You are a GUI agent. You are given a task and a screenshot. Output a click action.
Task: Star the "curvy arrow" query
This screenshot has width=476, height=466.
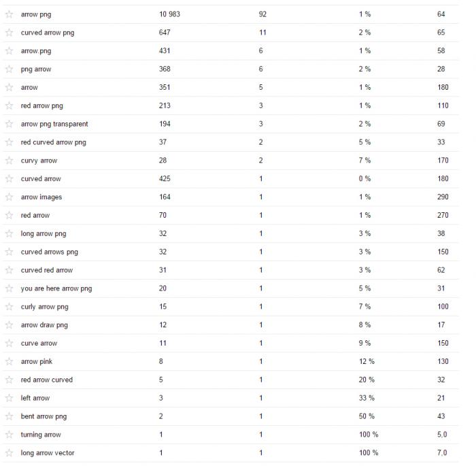[9, 161]
